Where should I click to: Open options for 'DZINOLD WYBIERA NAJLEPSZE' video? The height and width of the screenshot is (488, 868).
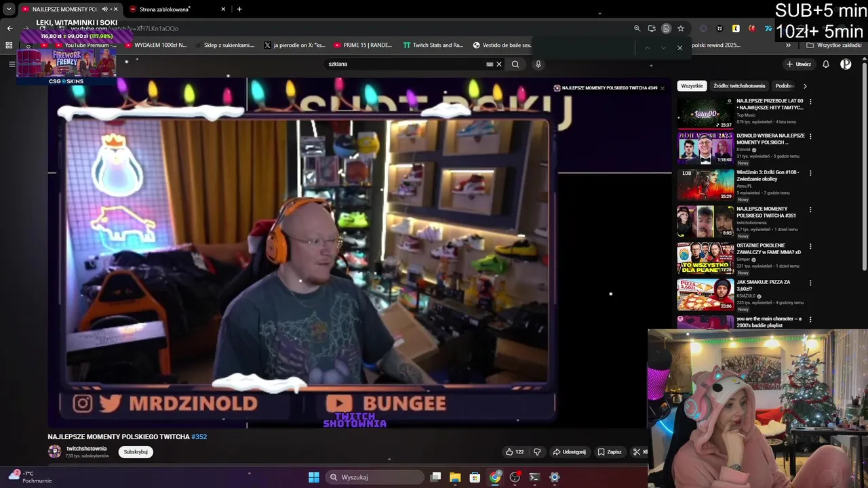(810, 136)
